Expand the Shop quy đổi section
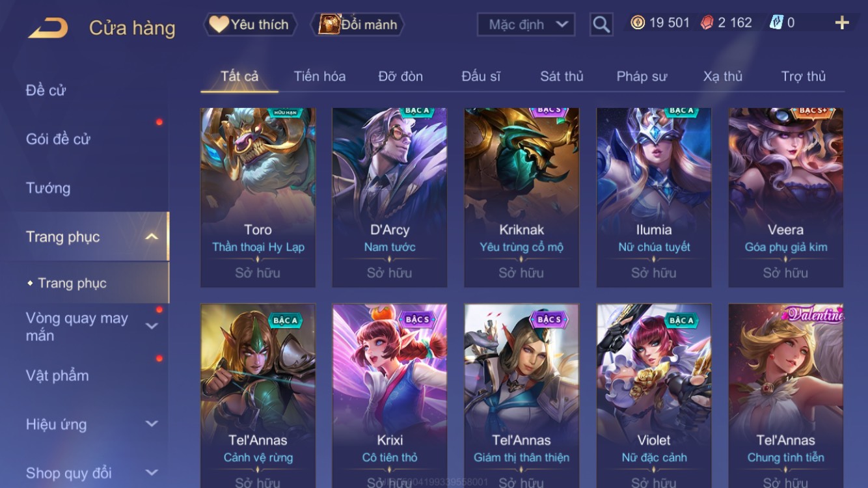 152,473
